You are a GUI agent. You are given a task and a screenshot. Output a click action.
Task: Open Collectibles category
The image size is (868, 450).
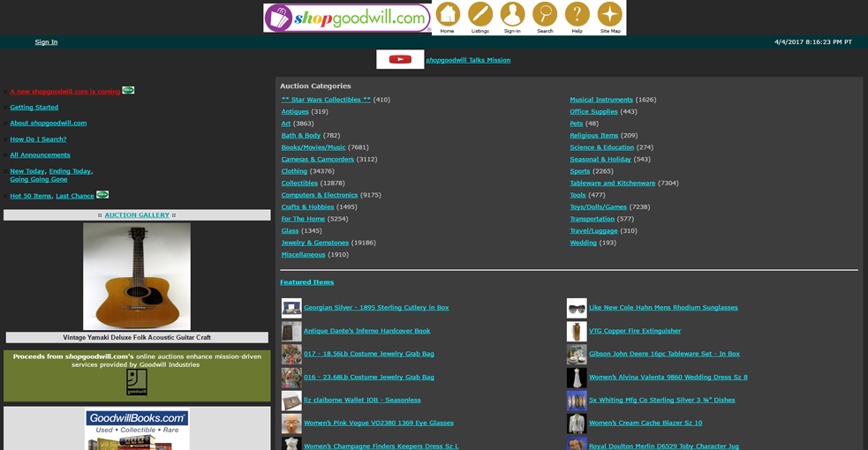point(299,183)
